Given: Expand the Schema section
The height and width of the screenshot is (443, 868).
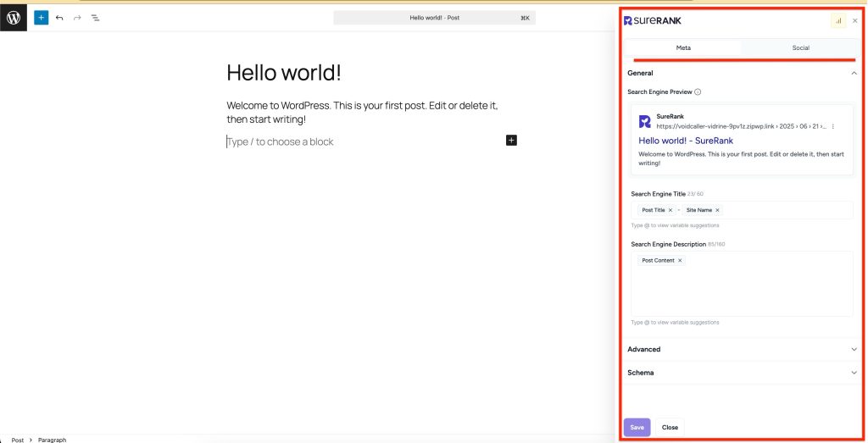Looking at the screenshot, I should 854,373.
